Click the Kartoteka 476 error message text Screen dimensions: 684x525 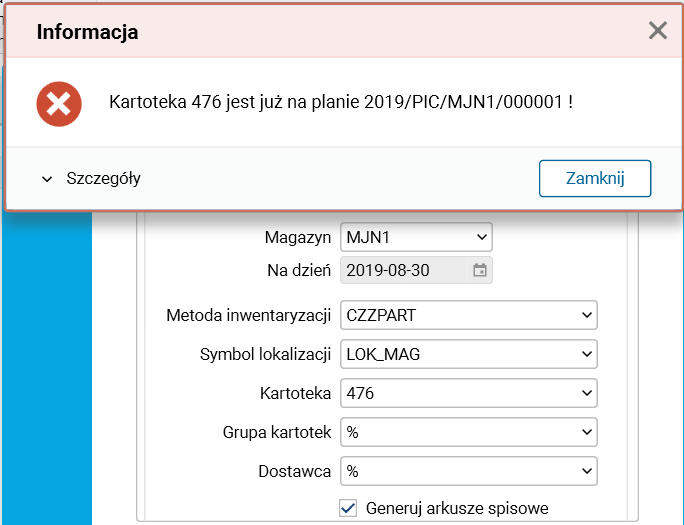tap(340, 103)
